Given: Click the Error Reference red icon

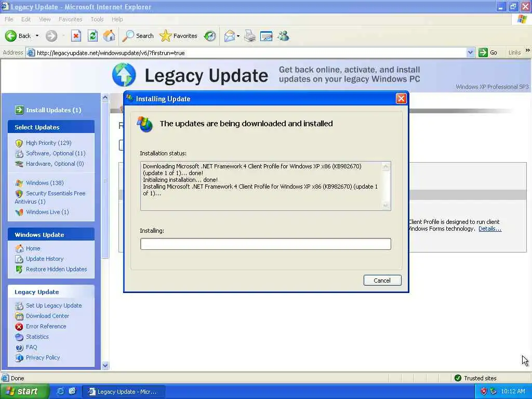Looking at the screenshot, I should pos(19,326).
